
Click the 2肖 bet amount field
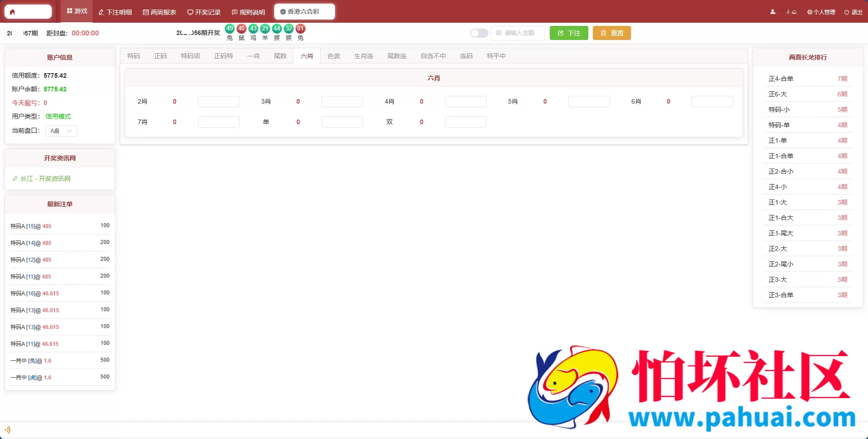pos(219,101)
